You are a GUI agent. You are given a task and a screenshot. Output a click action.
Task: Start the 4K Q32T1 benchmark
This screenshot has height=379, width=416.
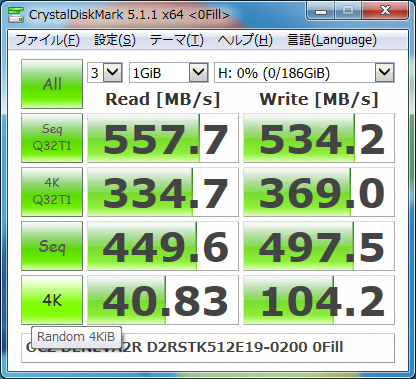pyautogui.click(x=52, y=192)
